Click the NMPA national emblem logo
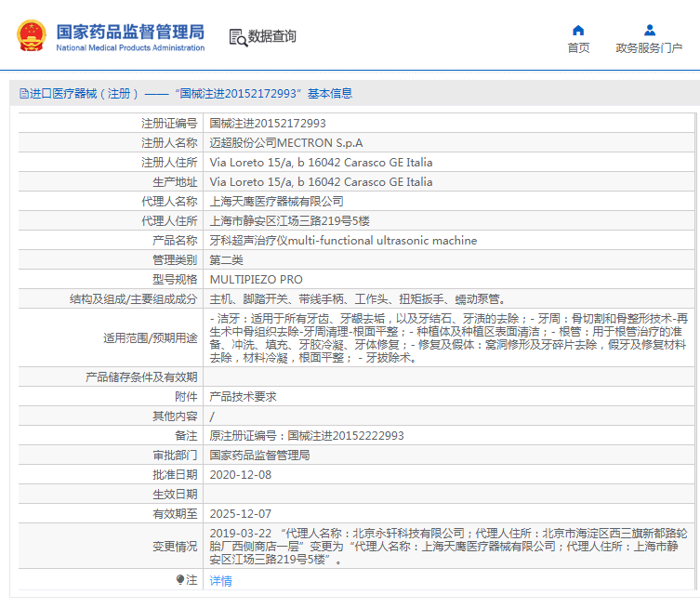The image size is (700, 608). coord(32,35)
